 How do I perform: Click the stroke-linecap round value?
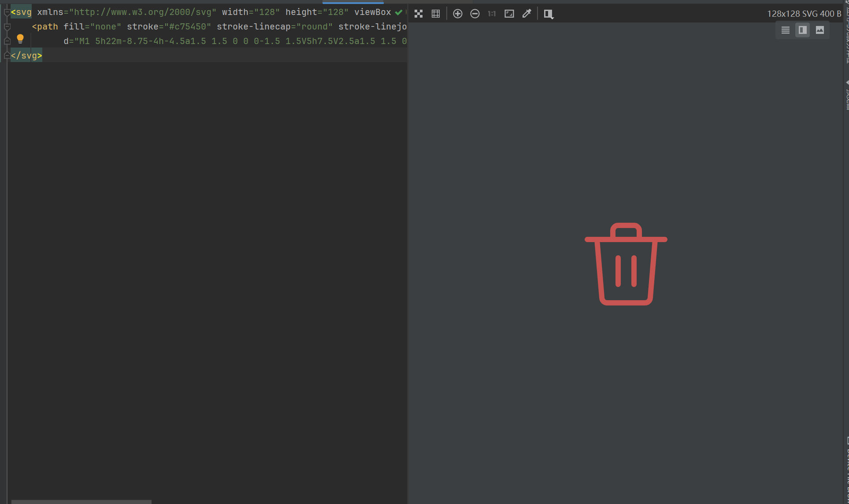click(315, 27)
